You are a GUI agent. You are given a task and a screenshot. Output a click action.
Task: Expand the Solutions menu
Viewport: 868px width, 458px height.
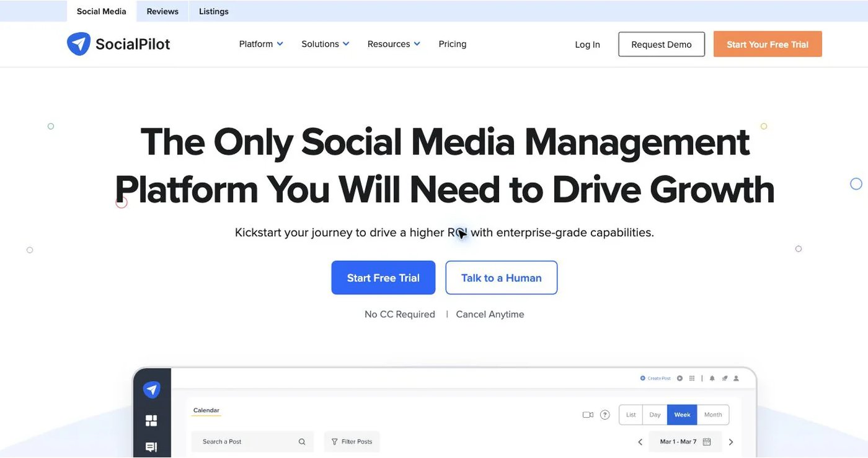(325, 44)
